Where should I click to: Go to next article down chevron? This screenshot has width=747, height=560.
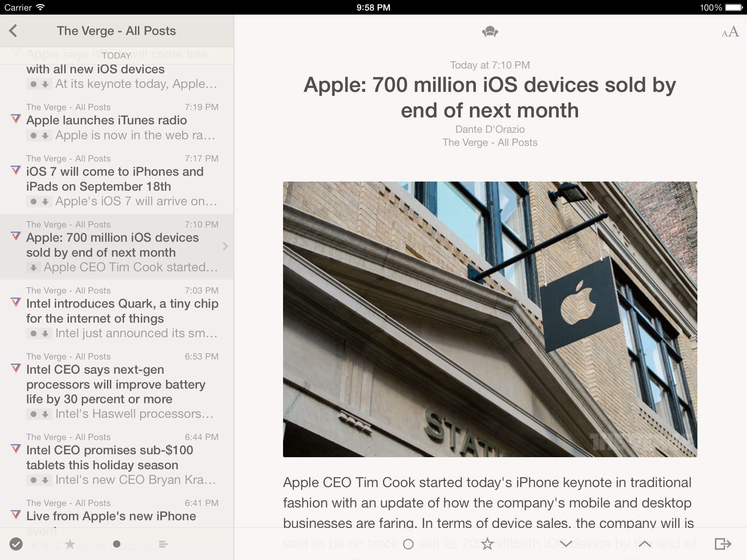(566, 544)
